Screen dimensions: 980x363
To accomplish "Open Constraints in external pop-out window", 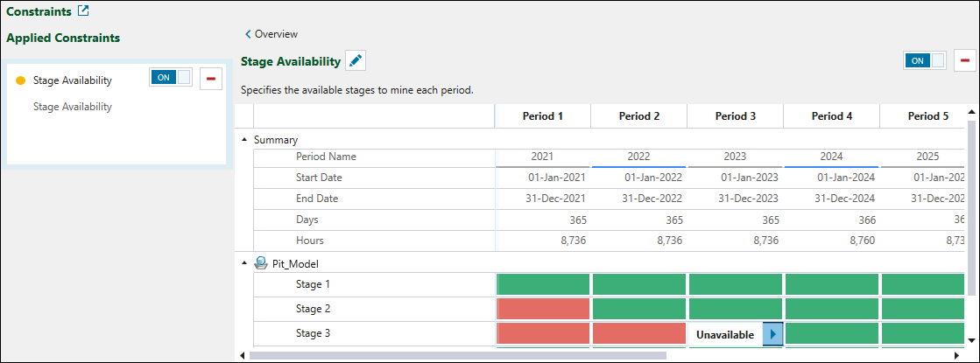I will [83, 11].
